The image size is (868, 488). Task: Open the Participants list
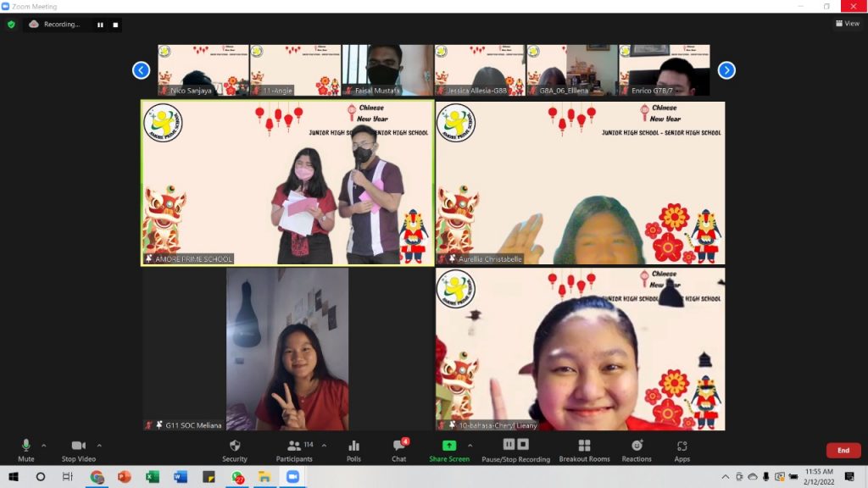(x=294, y=449)
